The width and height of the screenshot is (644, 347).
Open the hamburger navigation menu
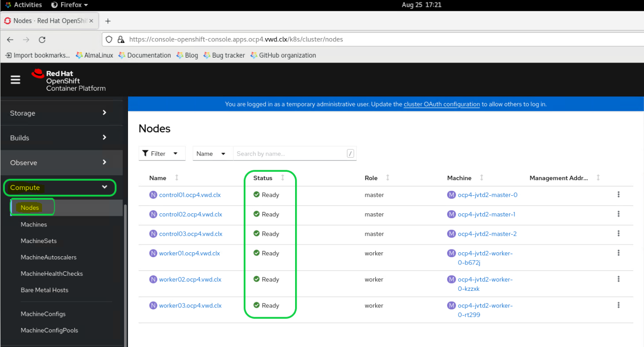16,80
